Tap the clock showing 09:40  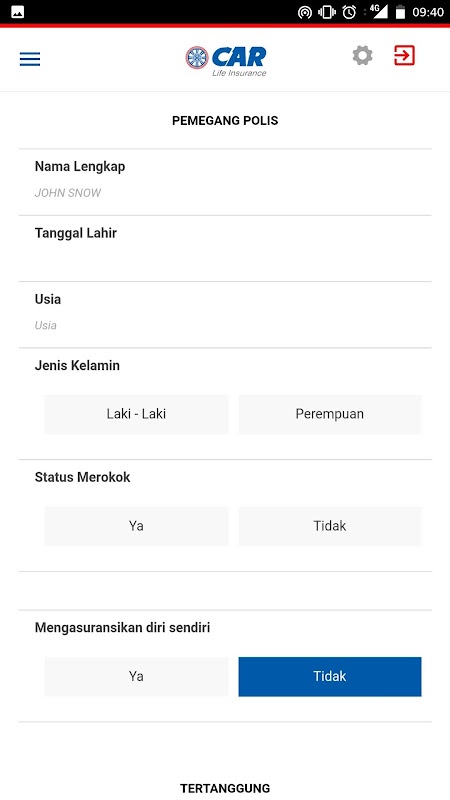point(428,12)
